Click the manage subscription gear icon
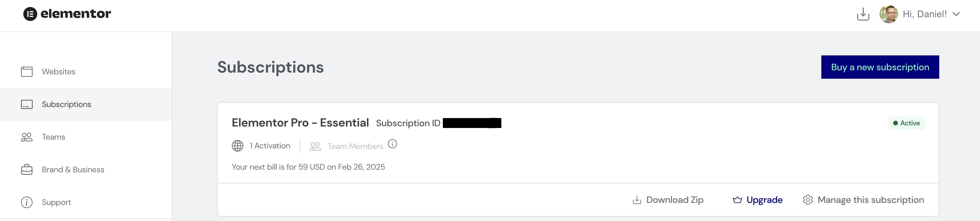Image resolution: width=980 pixels, height=221 pixels. [x=808, y=200]
